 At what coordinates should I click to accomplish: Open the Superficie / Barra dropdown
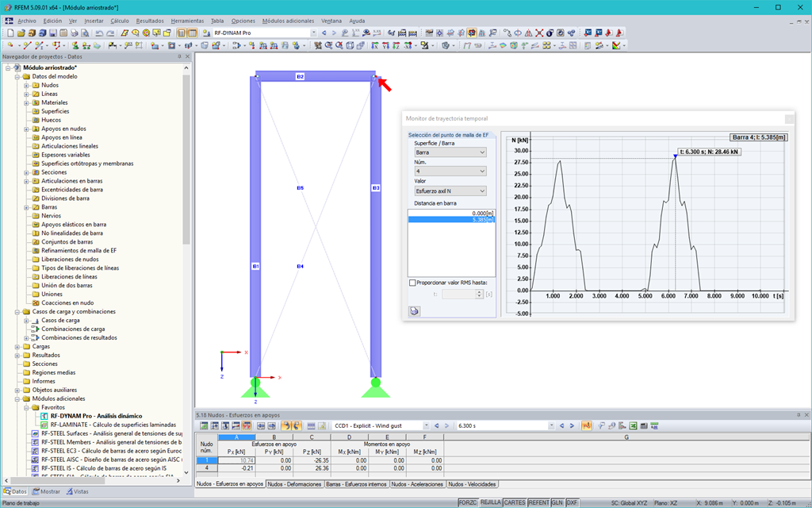click(450, 152)
